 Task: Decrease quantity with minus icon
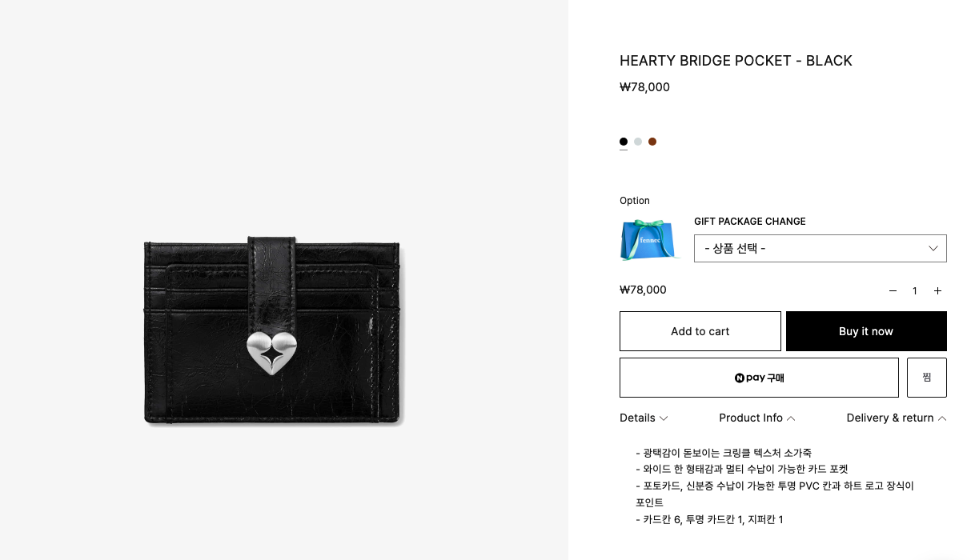893,291
